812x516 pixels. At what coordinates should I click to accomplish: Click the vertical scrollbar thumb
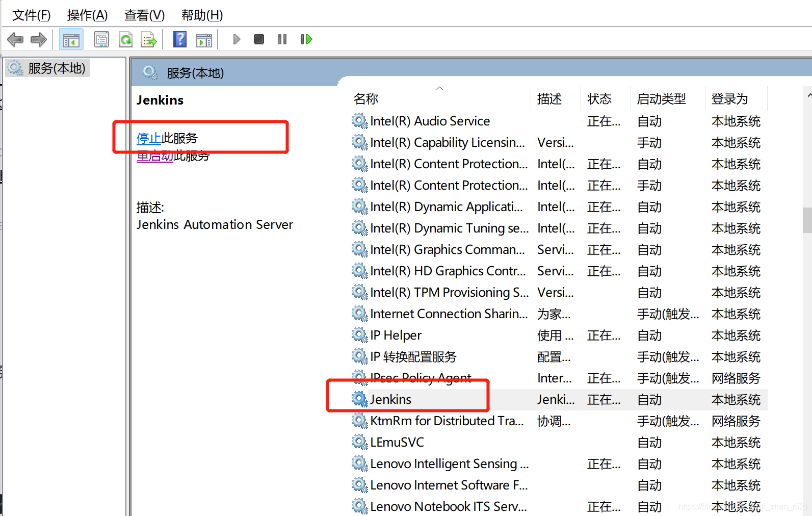tap(807, 220)
